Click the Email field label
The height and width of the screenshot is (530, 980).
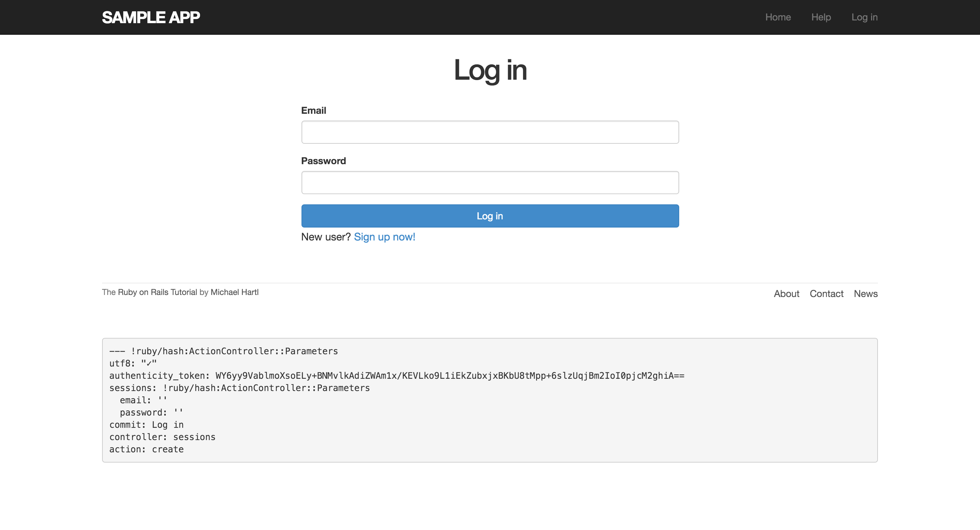click(x=313, y=110)
